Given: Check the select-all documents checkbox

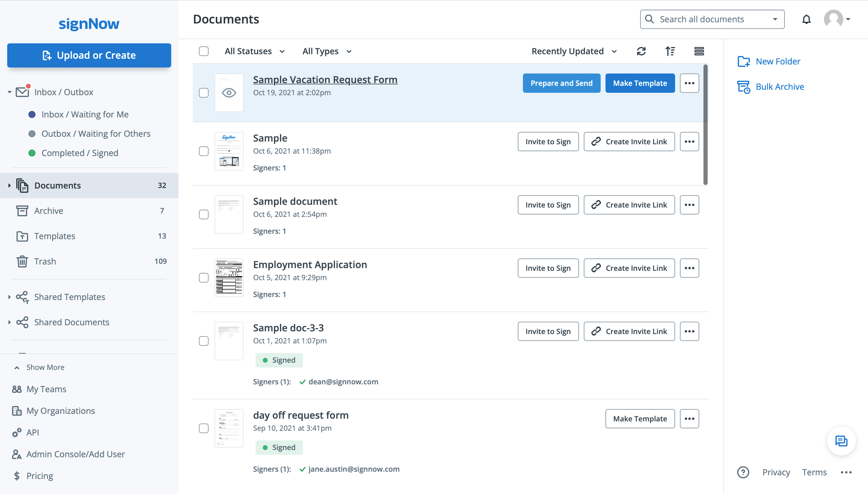Looking at the screenshot, I should coord(204,51).
